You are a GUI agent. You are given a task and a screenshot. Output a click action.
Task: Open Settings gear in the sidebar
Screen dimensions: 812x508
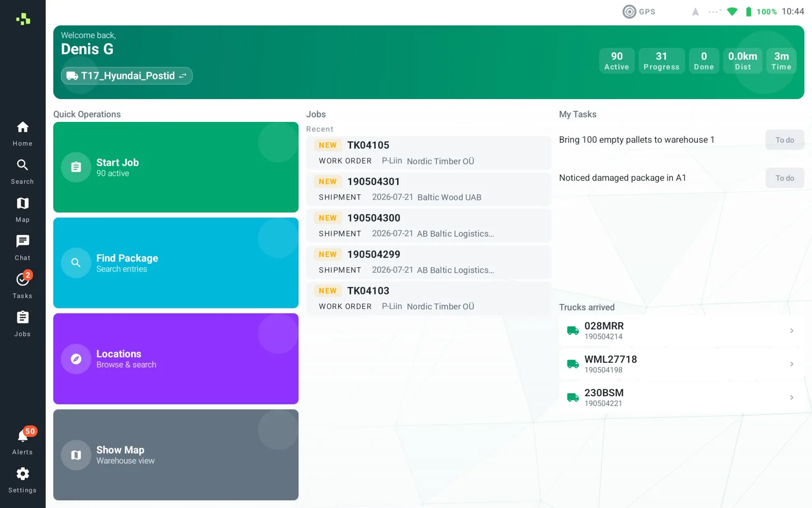(x=23, y=480)
